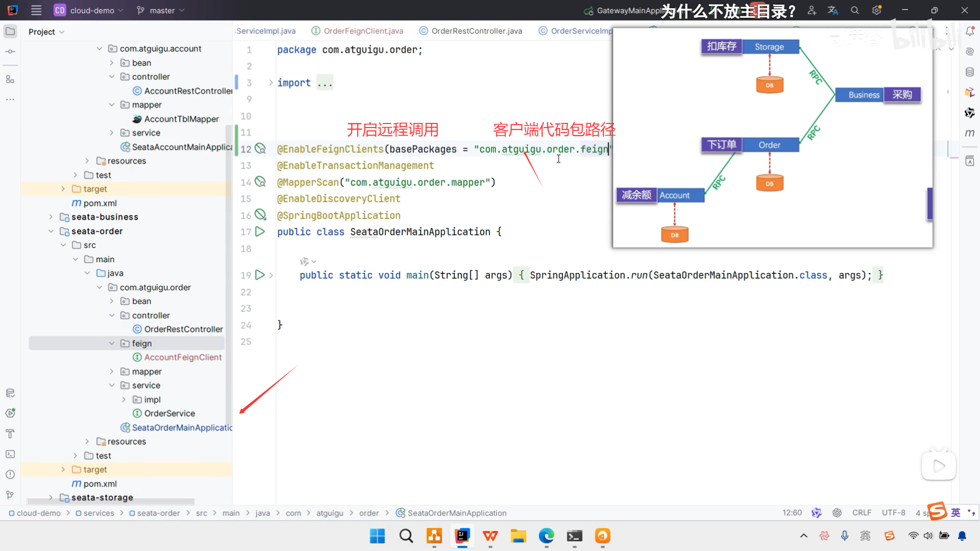Open the Problems tool window icon
The width and height of the screenshot is (980, 551).
pos(10,474)
